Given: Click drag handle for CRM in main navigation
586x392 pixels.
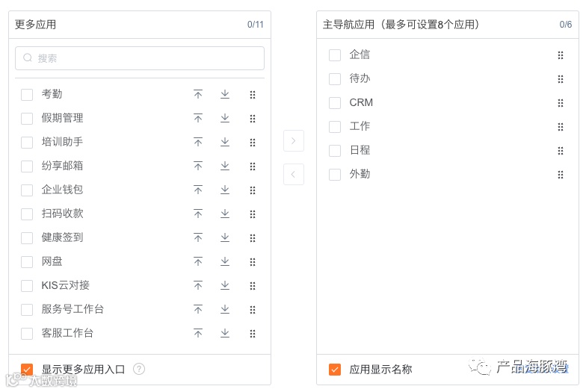Looking at the screenshot, I should coord(561,103).
